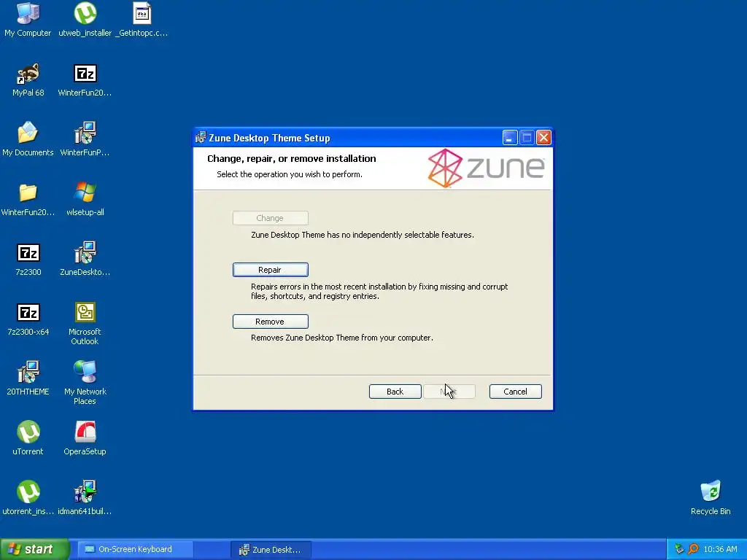This screenshot has height=560, width=747.
Task: Select the WinterFun20... folder icon
Action: tap(28, 199)
